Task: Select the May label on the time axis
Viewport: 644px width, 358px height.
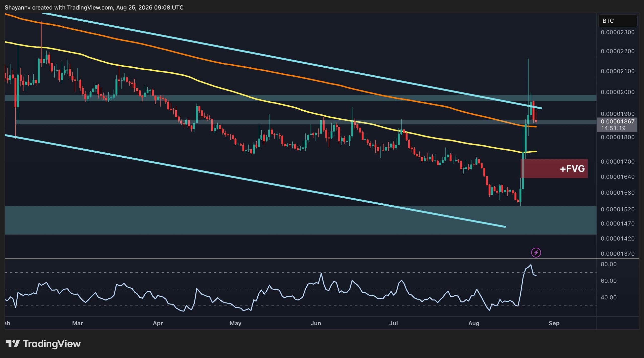Action: coord(235,323)
